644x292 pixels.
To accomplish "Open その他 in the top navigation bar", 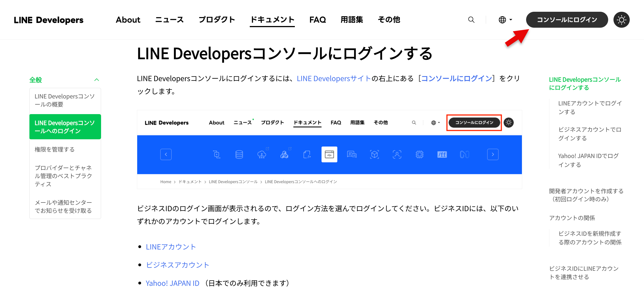I will (389, 20).
